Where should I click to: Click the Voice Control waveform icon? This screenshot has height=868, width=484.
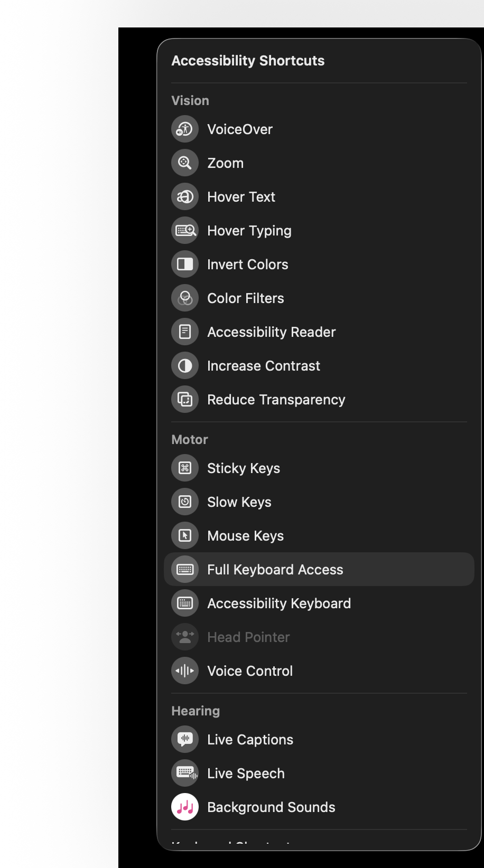(185, 671)
